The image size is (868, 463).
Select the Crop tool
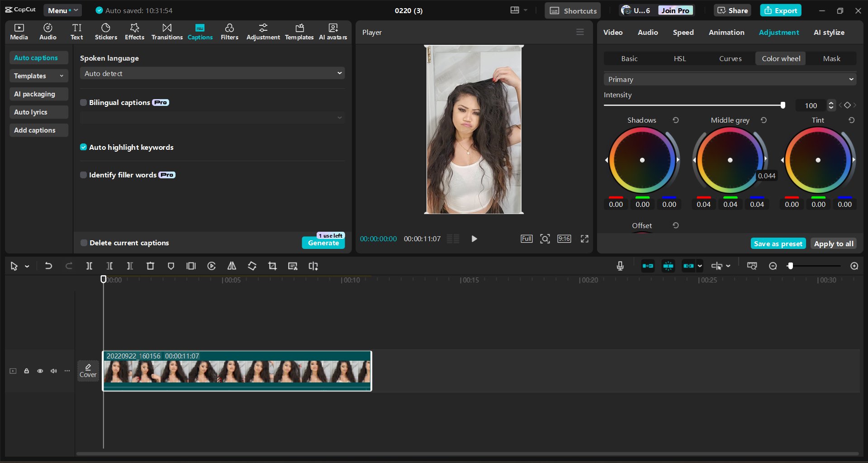coord(272,266)
